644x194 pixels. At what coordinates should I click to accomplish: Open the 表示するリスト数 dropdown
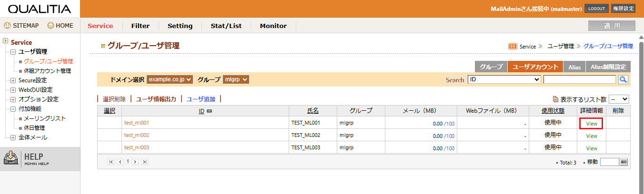[619, 99]
